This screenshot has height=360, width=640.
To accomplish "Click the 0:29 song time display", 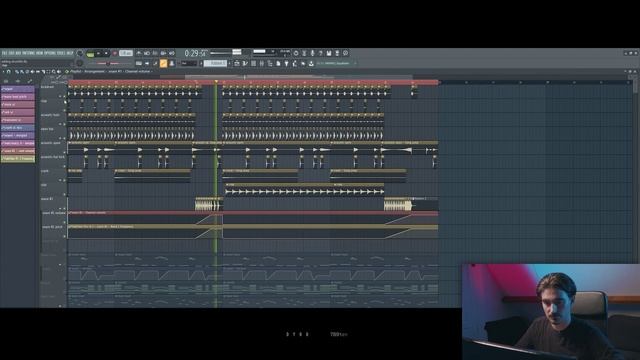I will (x=195, y=53).
